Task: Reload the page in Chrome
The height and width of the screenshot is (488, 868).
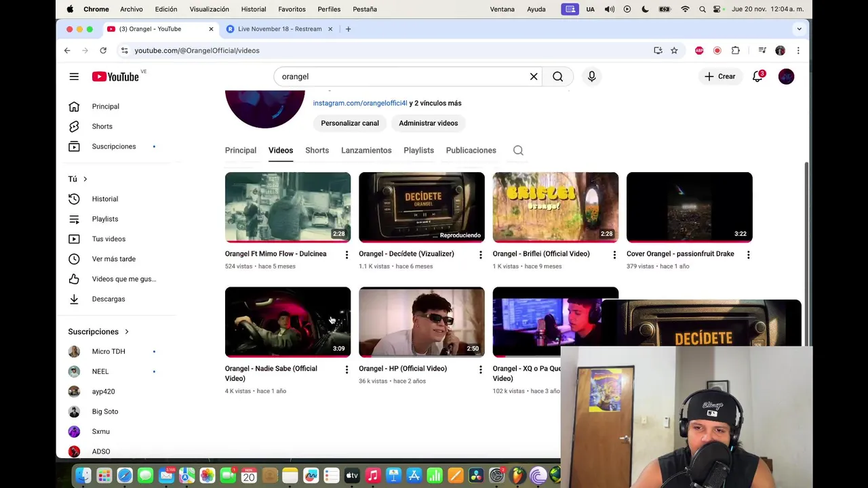Action: (103, 50)
